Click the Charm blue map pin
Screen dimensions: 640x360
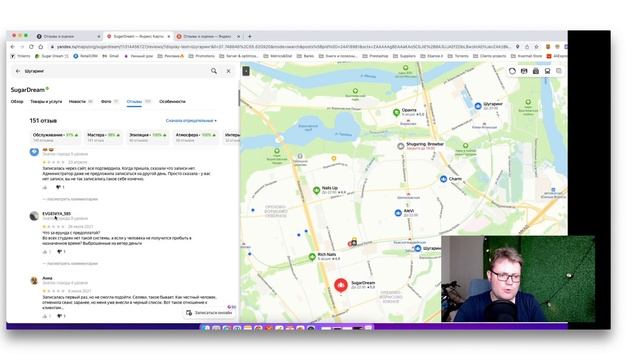pyautogui.click(x=444, y=179)
